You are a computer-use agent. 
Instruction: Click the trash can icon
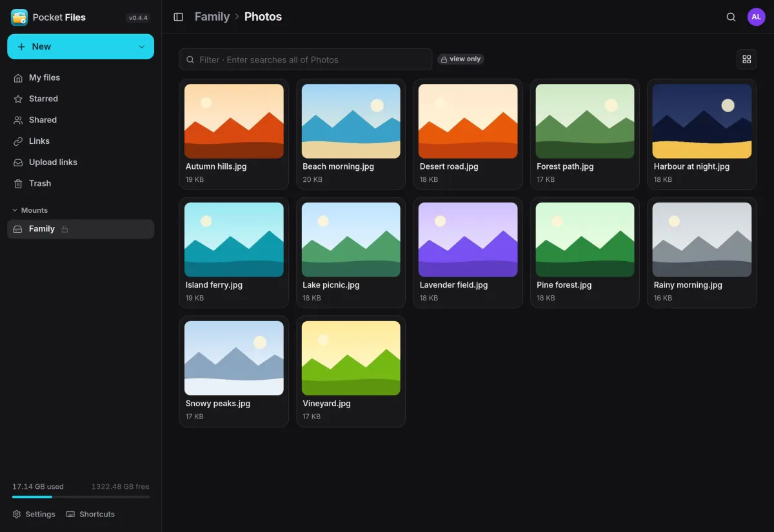pyautogui.click(x=18, y=184)
